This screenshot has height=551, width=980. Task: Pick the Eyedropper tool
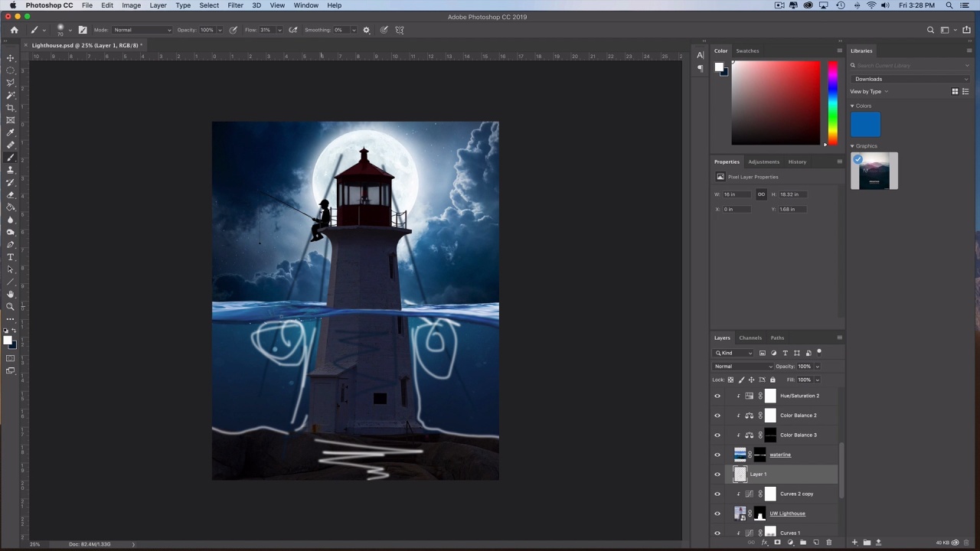11,132
